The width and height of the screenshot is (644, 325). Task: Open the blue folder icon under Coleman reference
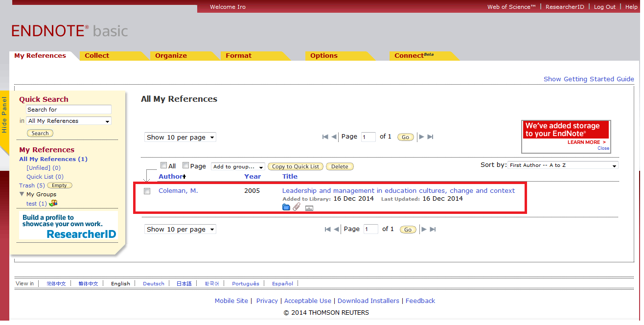tap(286, 208)
